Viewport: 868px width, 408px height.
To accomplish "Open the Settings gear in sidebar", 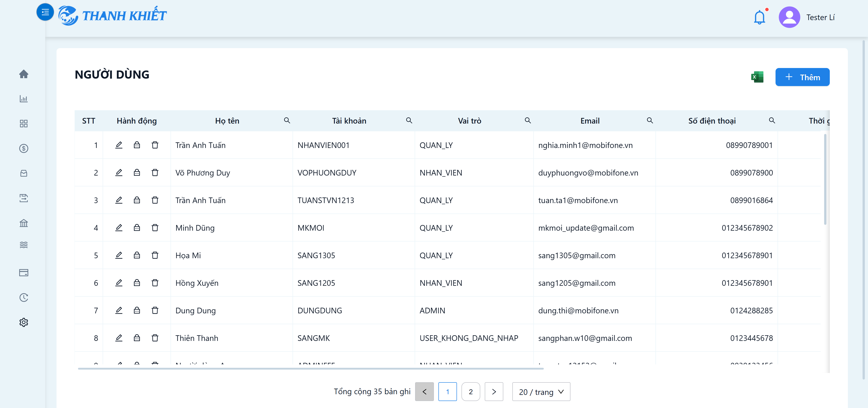I will click(24, 322).
